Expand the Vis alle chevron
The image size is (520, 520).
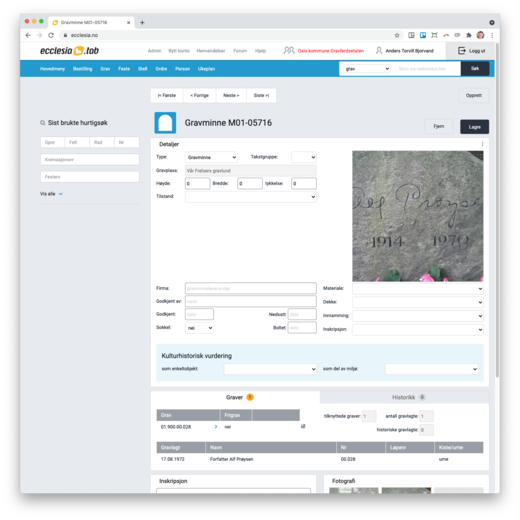(61, 194)
